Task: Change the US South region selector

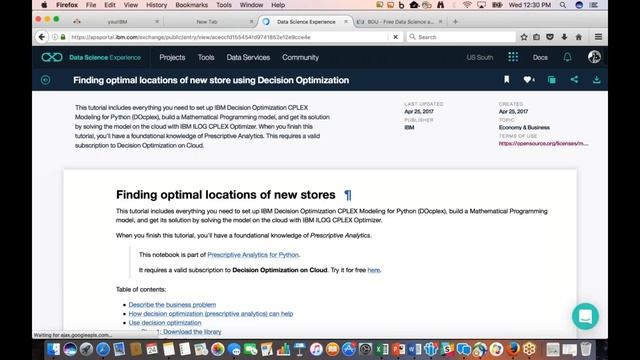Action: point(480,58)
